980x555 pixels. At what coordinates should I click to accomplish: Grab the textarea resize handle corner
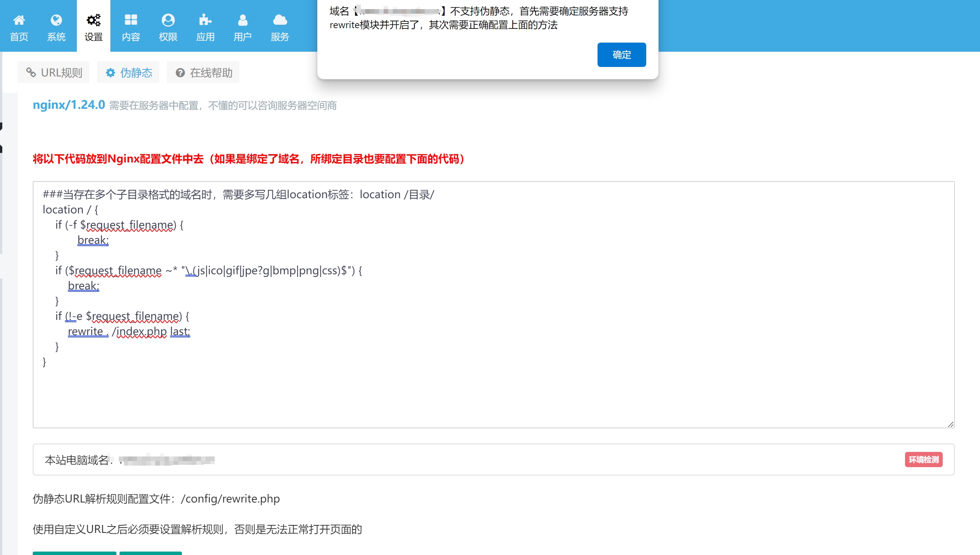click(950, 424)
